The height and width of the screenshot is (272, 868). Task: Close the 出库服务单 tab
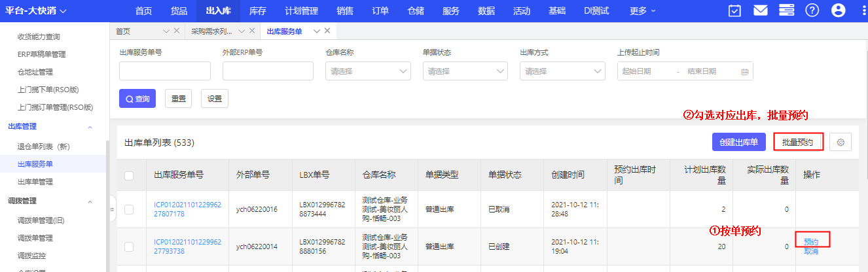[x=327, y=31]
